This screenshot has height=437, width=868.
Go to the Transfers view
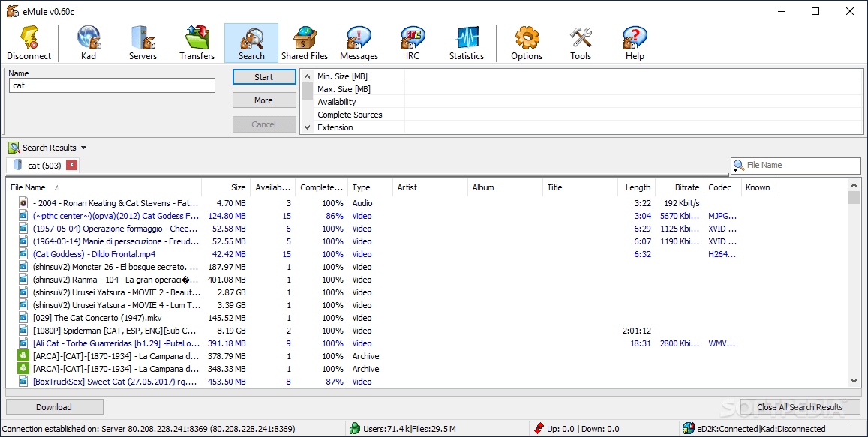pos(197,43)
